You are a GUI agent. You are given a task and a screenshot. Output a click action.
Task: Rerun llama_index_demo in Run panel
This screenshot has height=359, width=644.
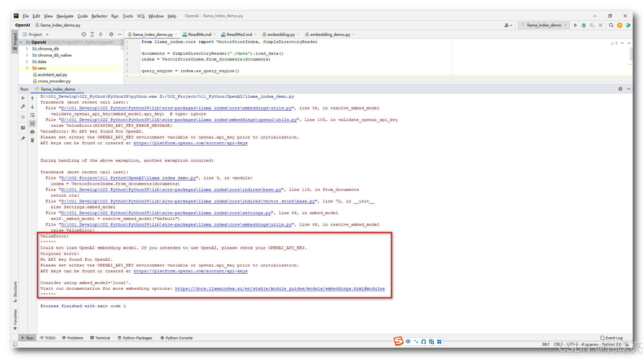(x=23, y=98)
